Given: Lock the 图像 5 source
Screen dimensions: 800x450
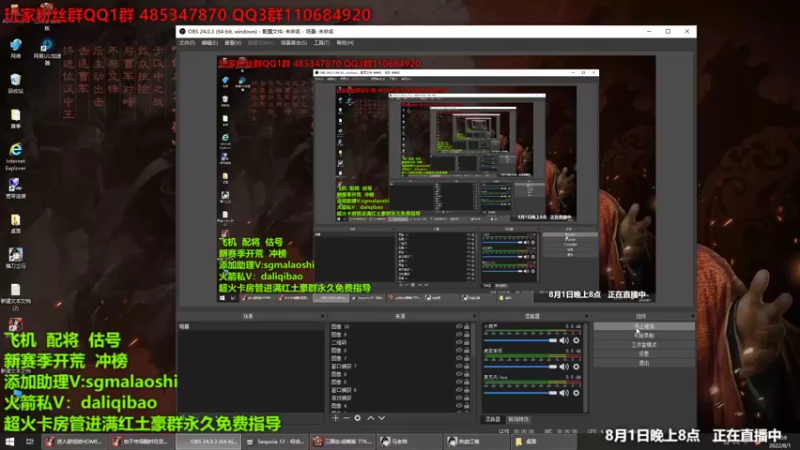Looking at the screenshot, I should pos(466,382).
